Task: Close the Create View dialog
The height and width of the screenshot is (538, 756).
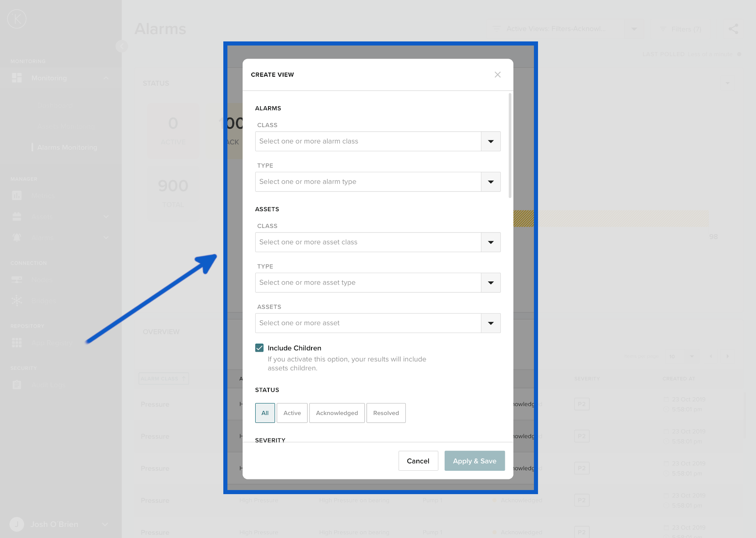Action: coord(497,75)
